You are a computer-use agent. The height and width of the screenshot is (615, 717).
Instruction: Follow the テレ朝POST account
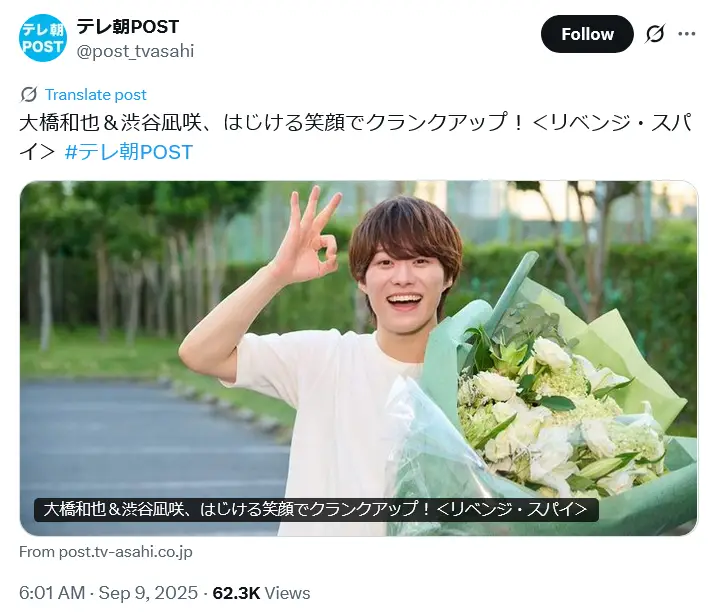[587, 34]
